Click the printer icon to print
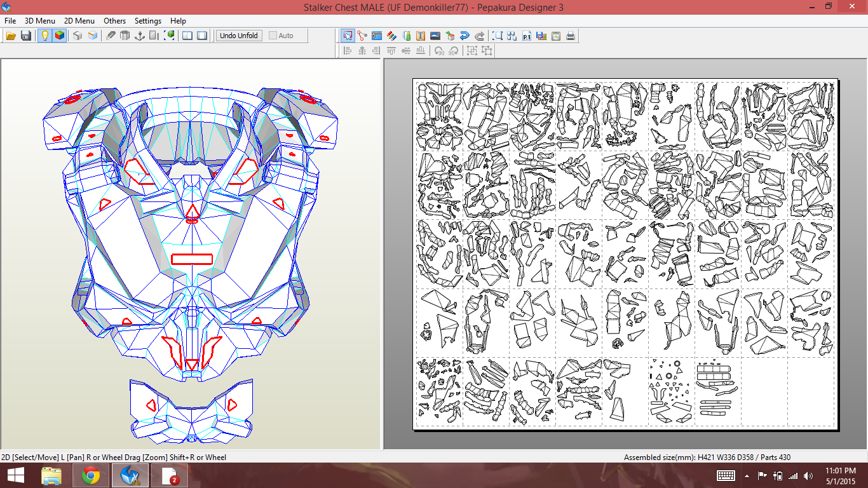The height and width of the screenshot is (488, 868). pos(571,36)
